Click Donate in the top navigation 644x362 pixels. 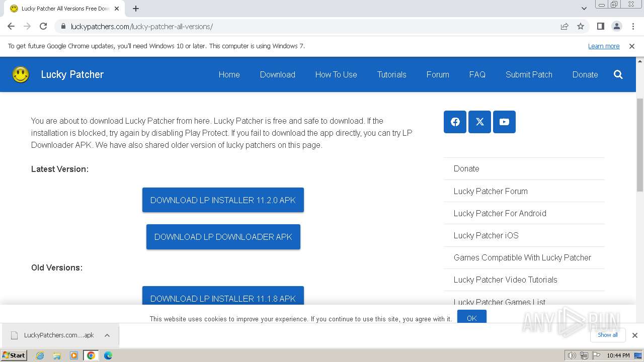(x=585, y=74)
